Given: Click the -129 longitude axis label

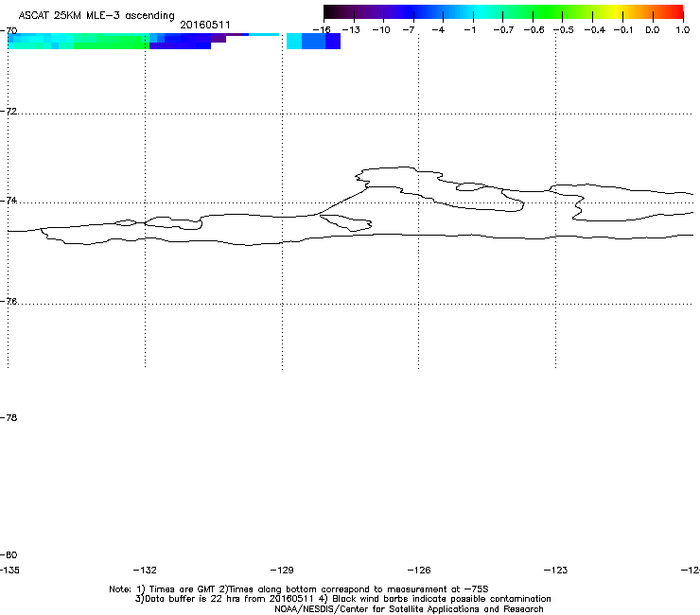Looking at the screenshot, I should click(x=282, y=570).
